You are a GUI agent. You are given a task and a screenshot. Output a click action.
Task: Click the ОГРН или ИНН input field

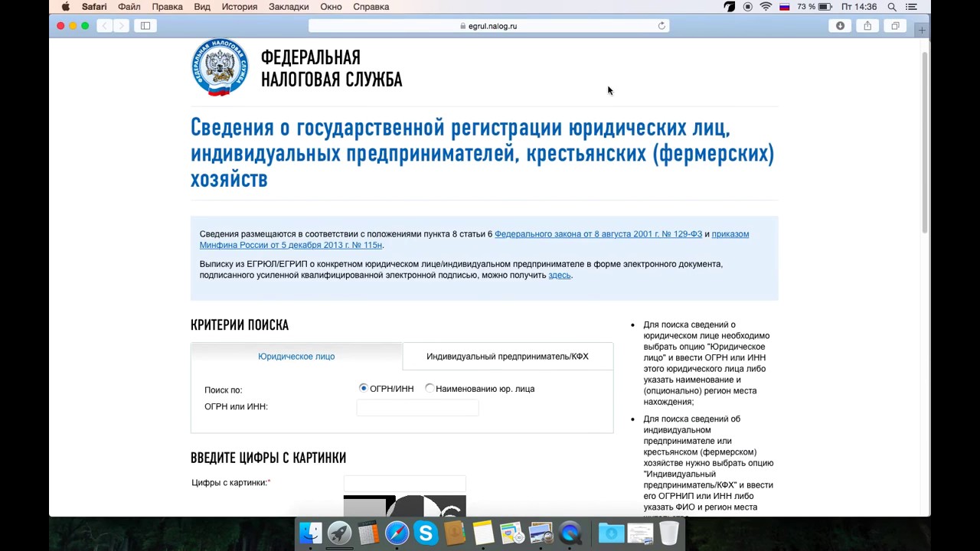(x=417, y=407)
